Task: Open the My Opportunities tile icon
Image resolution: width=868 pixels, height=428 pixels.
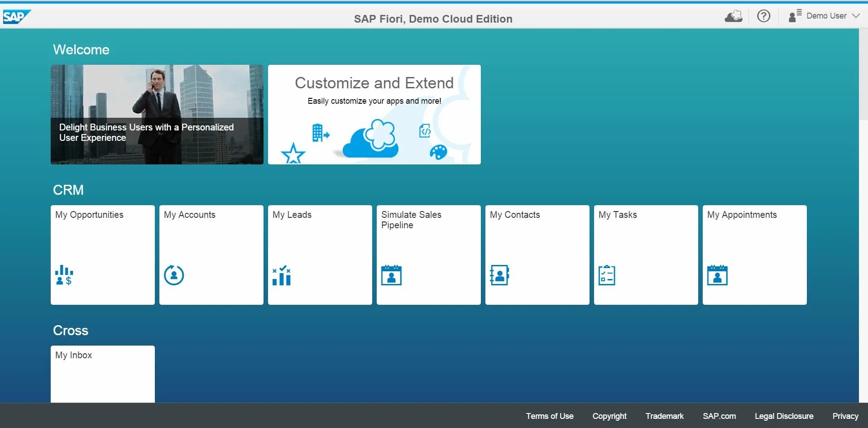Action: pos(63,275)
